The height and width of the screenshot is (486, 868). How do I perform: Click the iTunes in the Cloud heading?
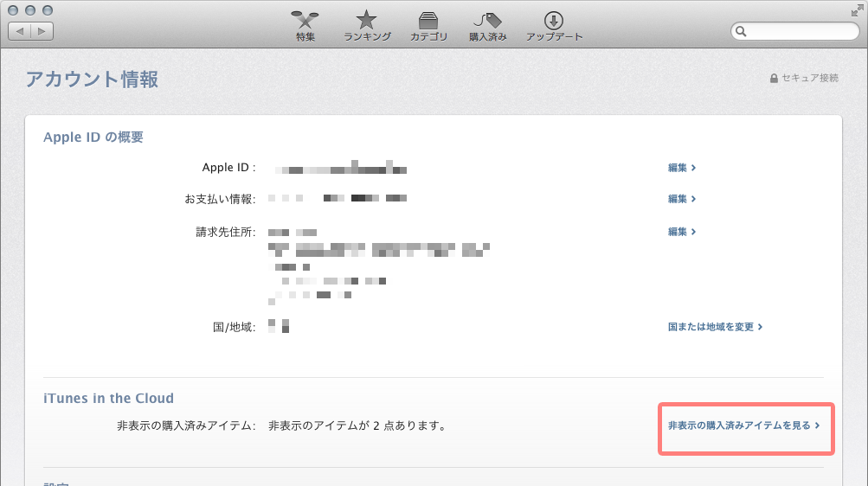point(108,398)
